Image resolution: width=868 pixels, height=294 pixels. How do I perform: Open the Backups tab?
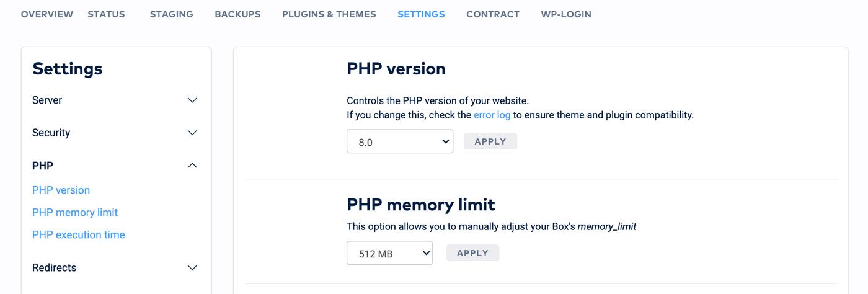point(237,14)
